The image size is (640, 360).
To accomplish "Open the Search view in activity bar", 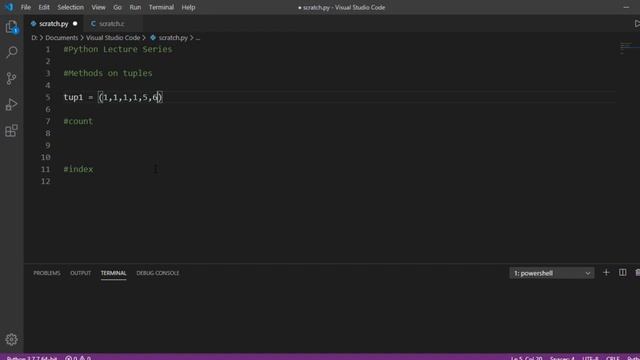I will point(11,52).
